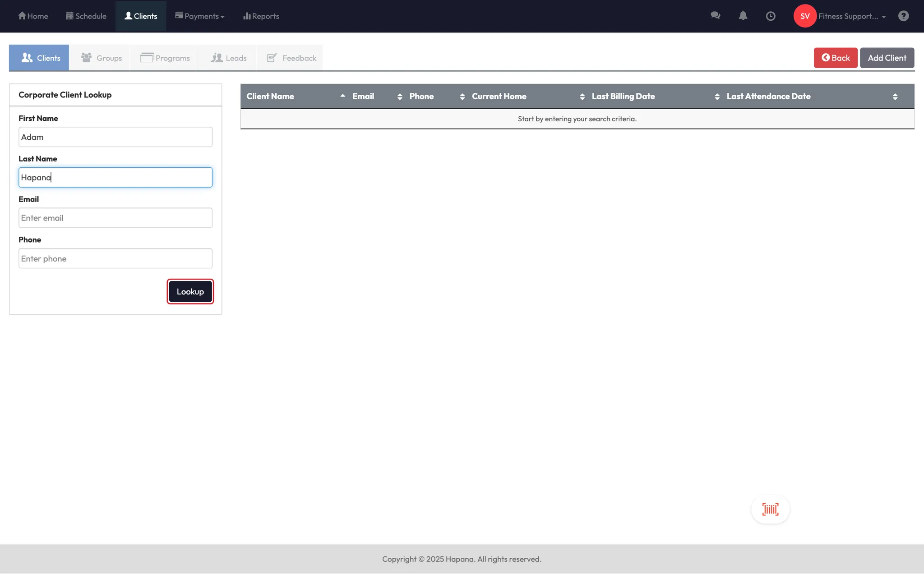Click the Lookup button
Viewport: 924px width, 574px height.
[x=190, y=292]
